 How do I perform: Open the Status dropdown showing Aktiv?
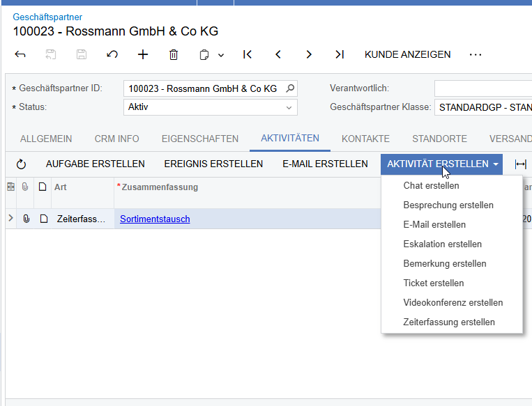point(211,107)
